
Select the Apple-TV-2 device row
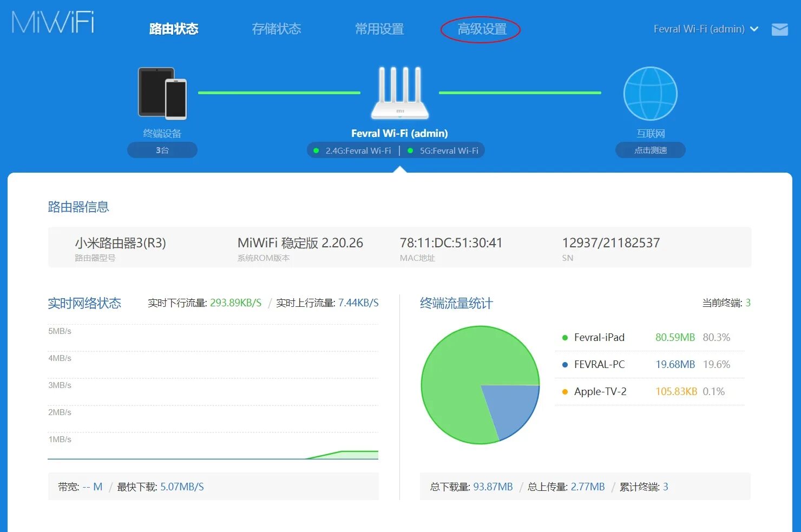(649, 392)
